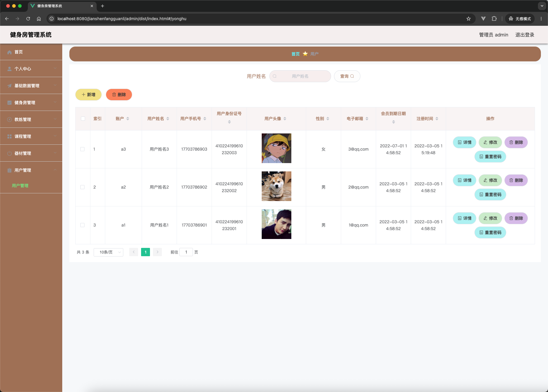Click the 新增 add button
The width and height of the screenshot is (548, 392).
[88, 95]
